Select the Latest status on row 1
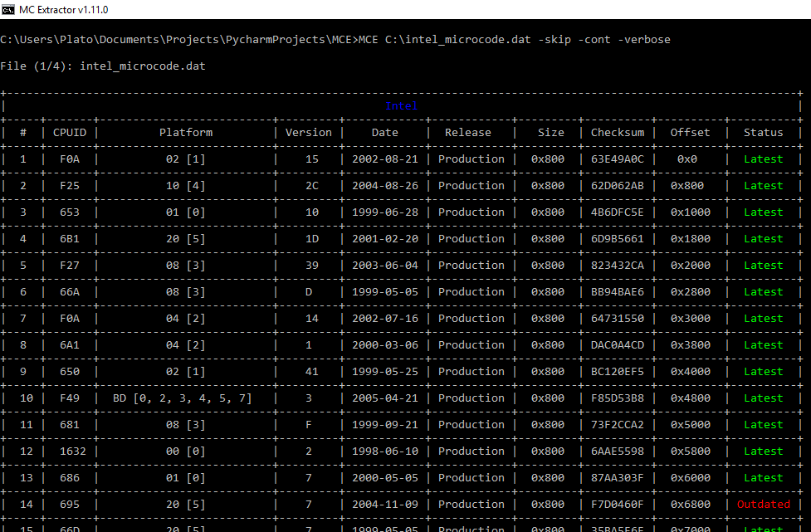The height and width of the screenshot is (532, 811). click(763, 159)
